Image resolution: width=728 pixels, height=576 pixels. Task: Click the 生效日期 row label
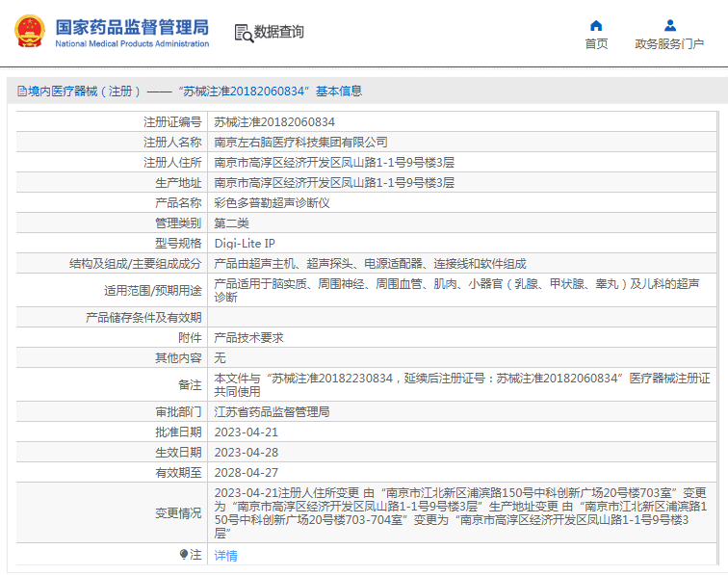(x=178, y=453)
